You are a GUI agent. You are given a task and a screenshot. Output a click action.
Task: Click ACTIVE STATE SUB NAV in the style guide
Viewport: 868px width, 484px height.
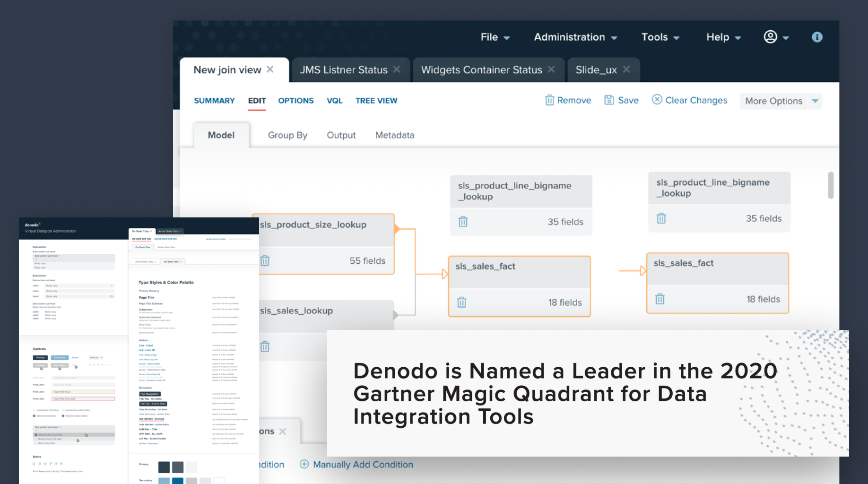(x=165, y=239)
